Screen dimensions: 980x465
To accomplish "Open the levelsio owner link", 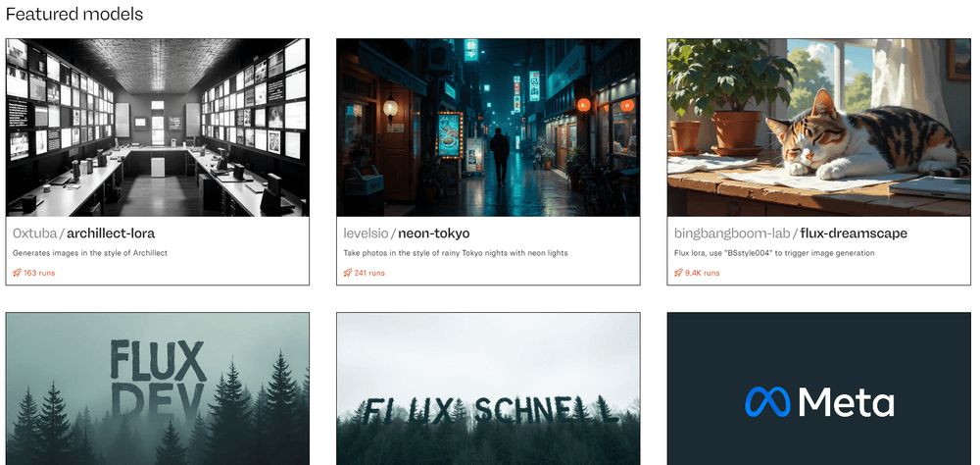I will coord(365,233).
